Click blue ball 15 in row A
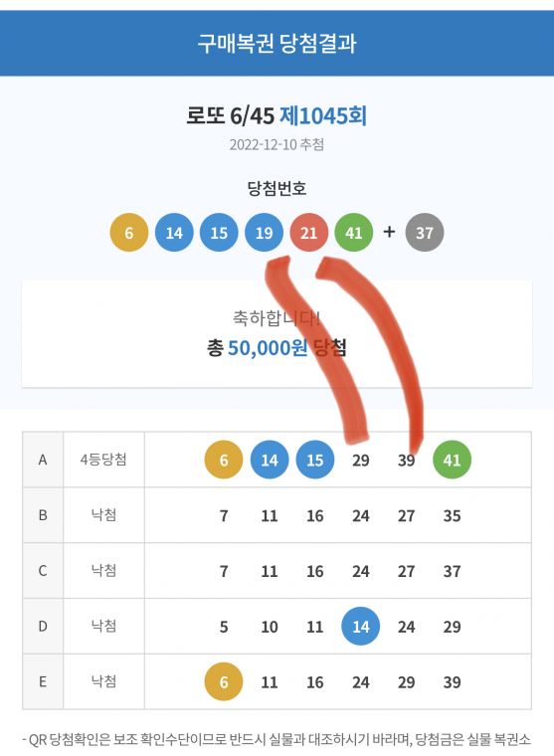Image resolution: width=554 pixels, height=756 pixels. point(315,460)
